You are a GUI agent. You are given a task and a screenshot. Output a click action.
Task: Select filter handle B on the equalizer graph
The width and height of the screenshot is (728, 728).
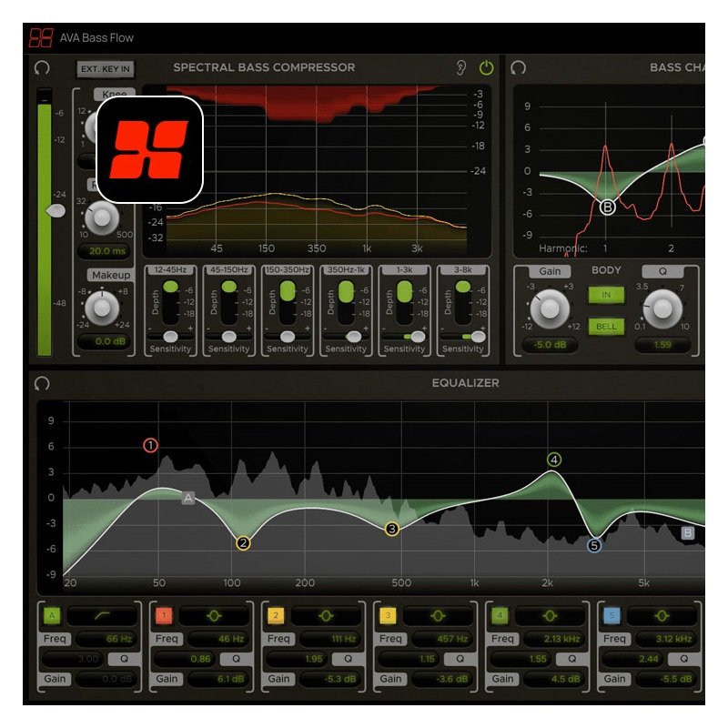(688, 532)
